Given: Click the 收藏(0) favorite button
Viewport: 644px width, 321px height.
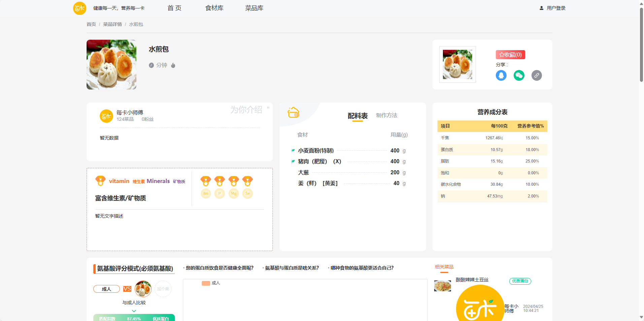Looking at the screenshot, I should 510,55.
